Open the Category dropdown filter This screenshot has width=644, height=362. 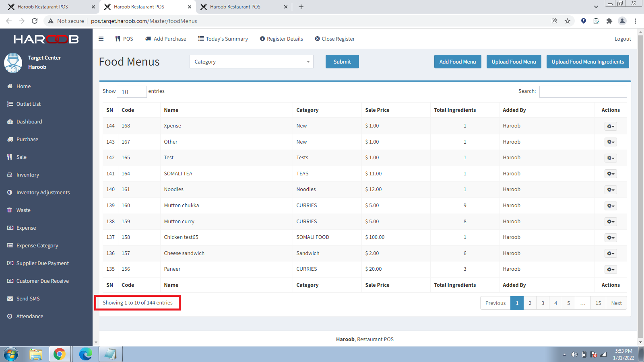coord(252,62)
